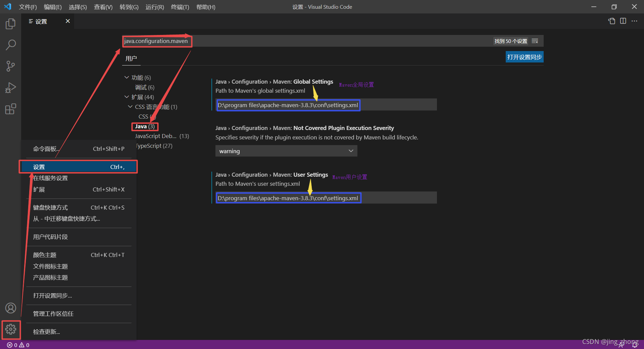Close the 设置 editor tab
644x349 pixels.
click(68, 21)
